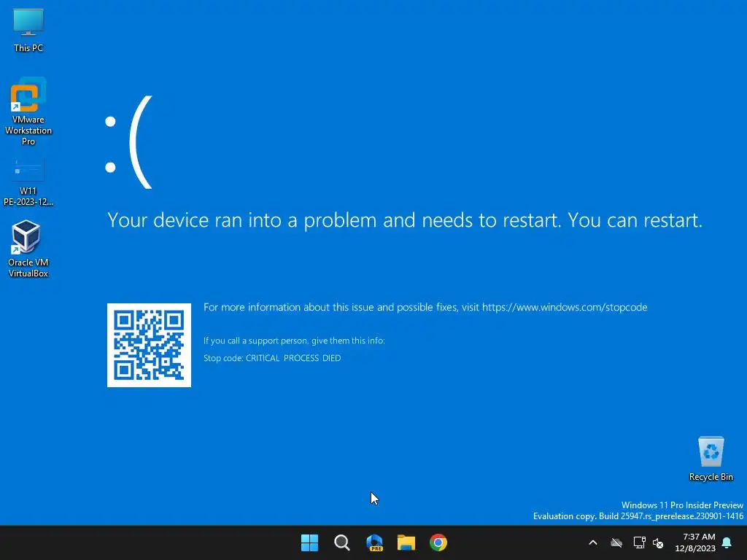This screenshot has width=747, height=560.
Task: Click the windows.com/stopcode URL text
Action: click(565, 307)
